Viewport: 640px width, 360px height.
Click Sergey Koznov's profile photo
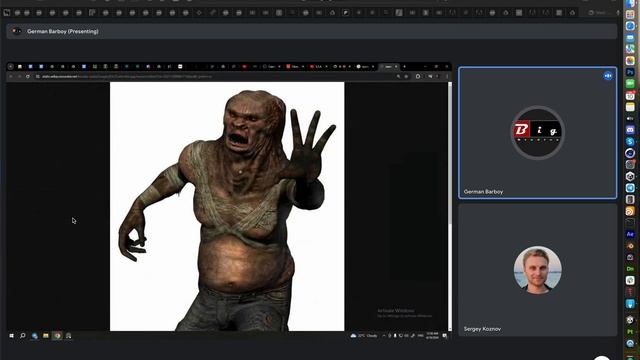(x=538, y=270)
